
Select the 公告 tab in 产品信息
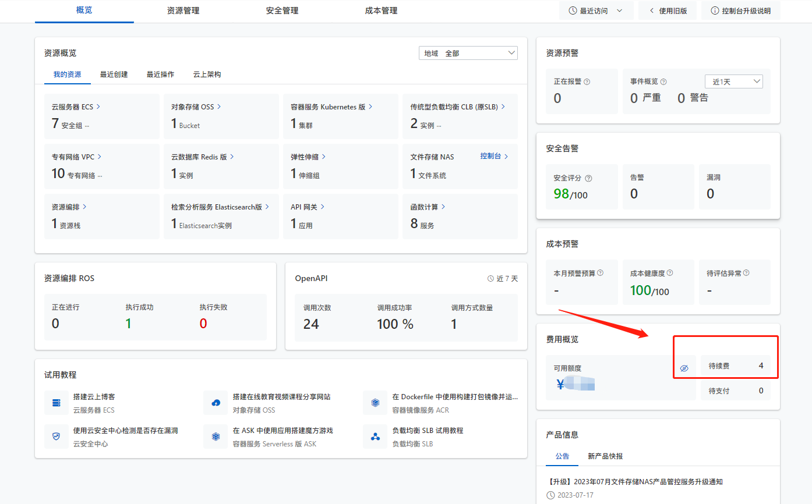tap(562, 456)
